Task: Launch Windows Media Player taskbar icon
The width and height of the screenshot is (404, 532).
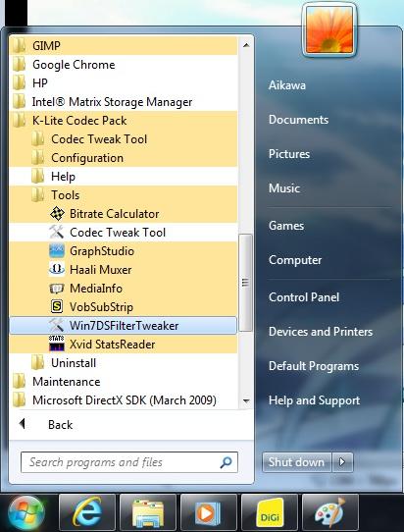Action: click(209, 512)
